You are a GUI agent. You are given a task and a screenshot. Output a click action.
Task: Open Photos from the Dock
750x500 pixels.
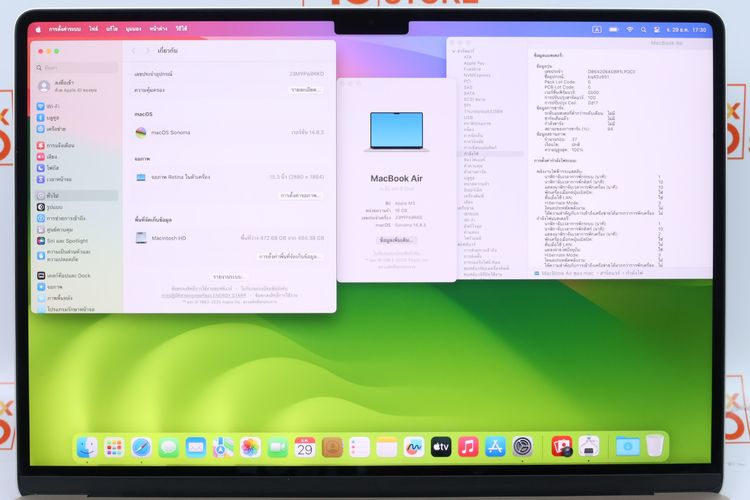pyautogui.click(x=250, y=447)
